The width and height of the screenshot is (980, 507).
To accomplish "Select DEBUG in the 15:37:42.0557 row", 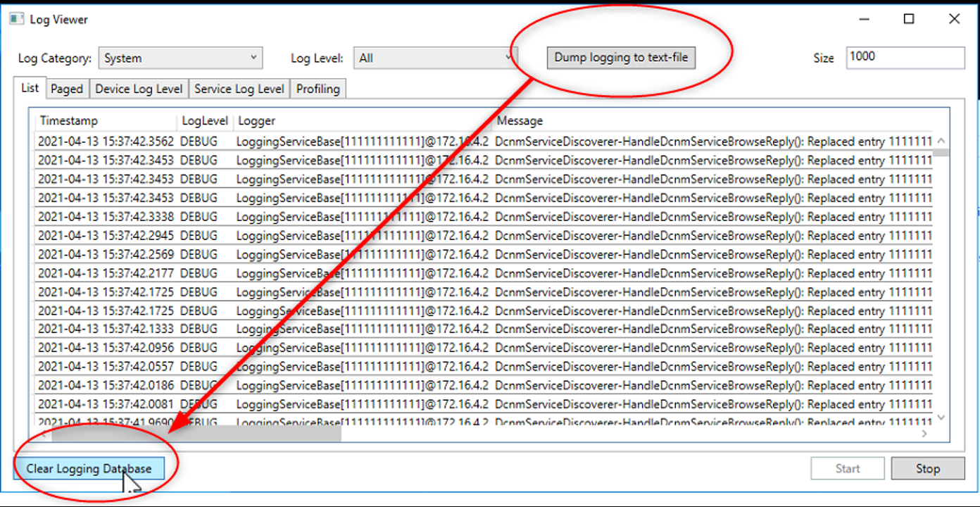I will point(199,367).
